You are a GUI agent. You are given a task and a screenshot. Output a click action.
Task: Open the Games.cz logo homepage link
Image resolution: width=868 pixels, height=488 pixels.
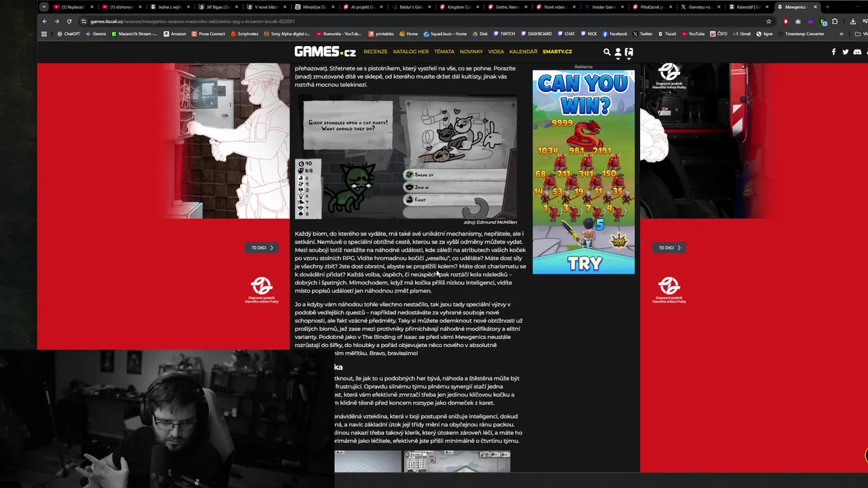(325, 52)
